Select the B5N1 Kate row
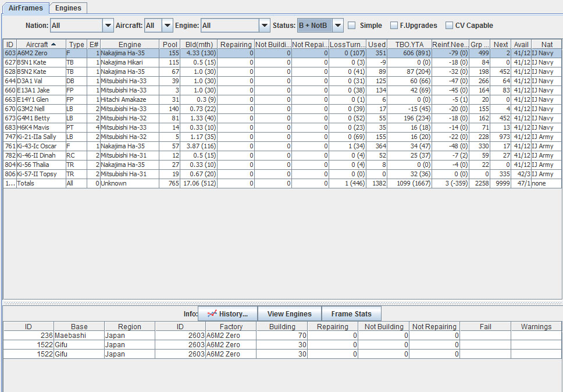The height and width of the screenshot is (392, 563). click(x=283, y=62)
